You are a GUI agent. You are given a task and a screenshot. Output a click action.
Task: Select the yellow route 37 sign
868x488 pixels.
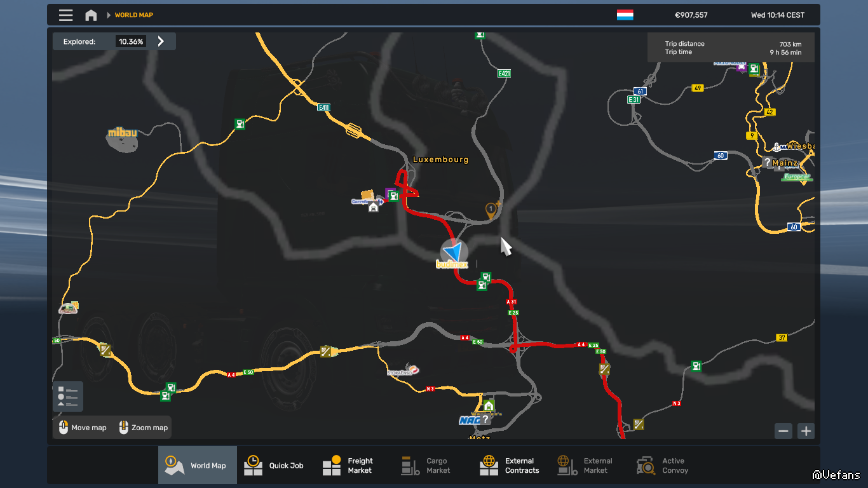click(x=782, y=337)
